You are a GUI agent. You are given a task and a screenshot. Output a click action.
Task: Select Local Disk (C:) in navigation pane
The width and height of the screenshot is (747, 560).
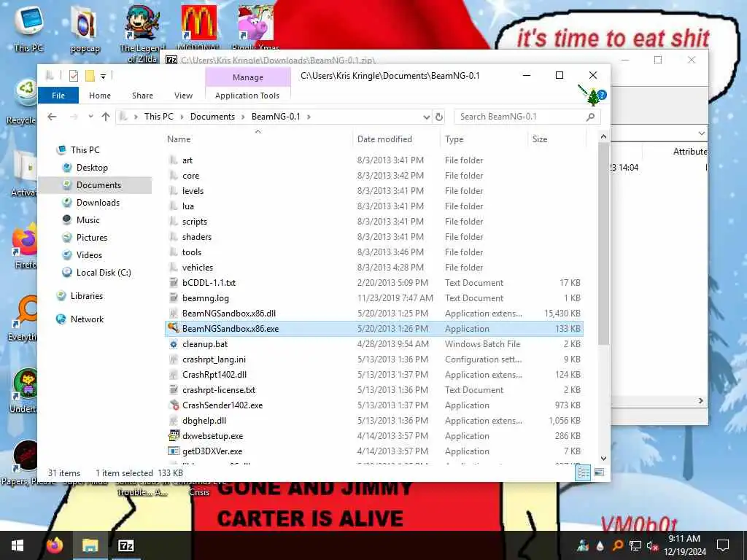pos(104,273)
